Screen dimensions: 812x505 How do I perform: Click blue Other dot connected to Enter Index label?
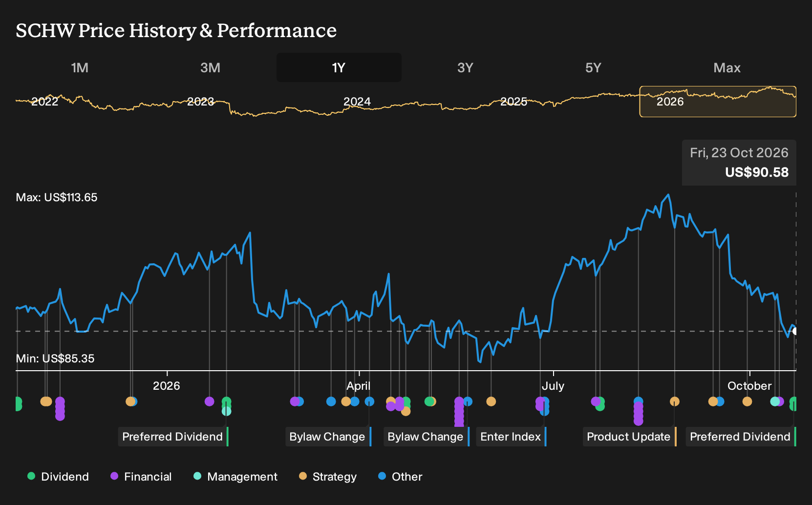[544, 411]
